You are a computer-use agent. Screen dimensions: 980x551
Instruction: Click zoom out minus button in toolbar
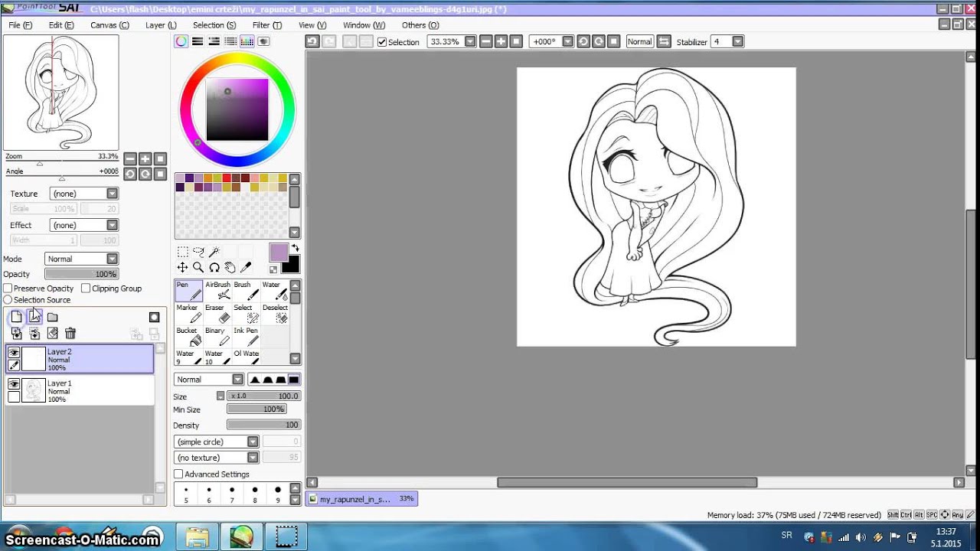tap(485, 41)
